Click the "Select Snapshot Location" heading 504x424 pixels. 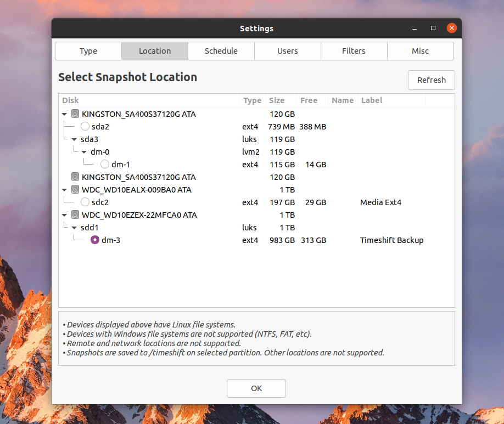(x=127, y=77)
